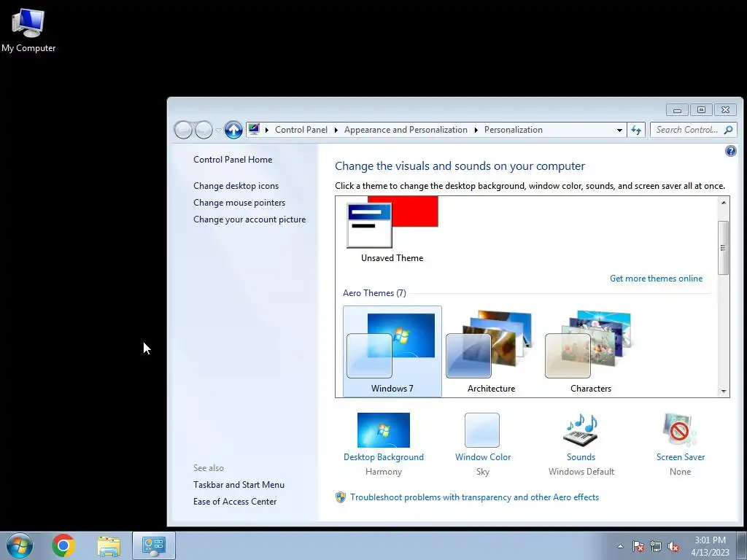Open Ease of Access Center link
The height and width of the screenshot is (560, 747).
point(235,502)
